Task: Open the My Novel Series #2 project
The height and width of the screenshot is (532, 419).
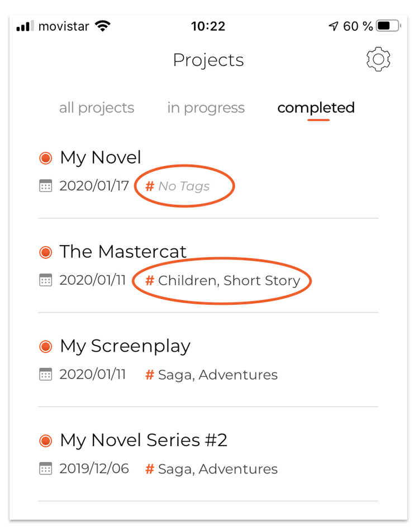Action: pyautogui.click(x=143, y=440)
